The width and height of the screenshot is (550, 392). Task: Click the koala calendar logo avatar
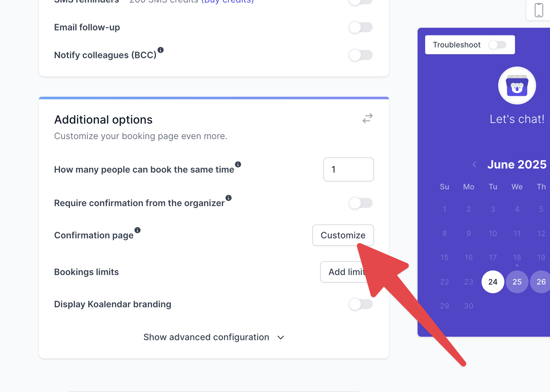coord(517,85)
